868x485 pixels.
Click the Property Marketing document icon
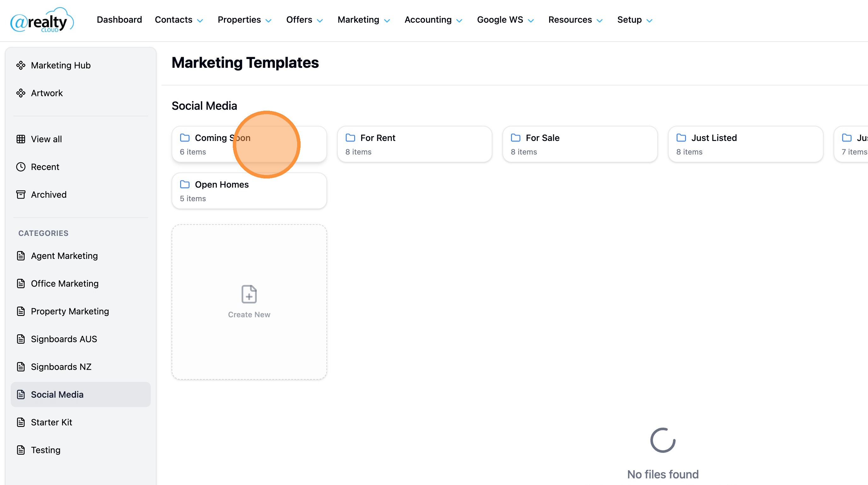pos(21,311)
